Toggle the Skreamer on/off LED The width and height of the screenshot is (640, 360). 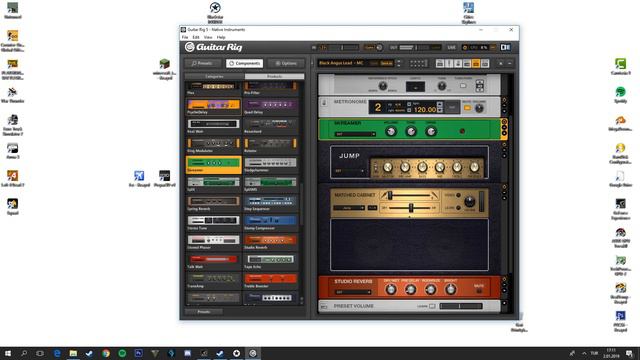pyautogui.click(x=462, y=131)
